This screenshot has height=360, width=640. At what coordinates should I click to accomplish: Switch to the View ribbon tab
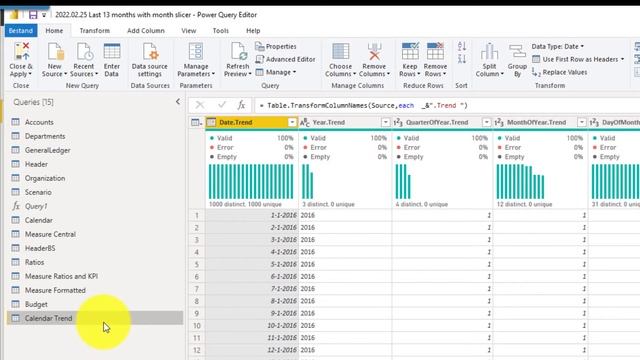(x=189, y=31)
